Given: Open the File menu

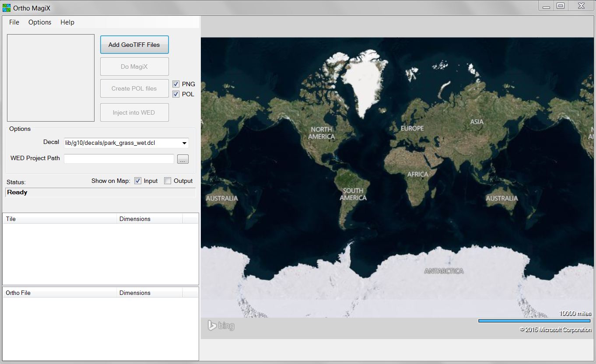Looking at the screenshot, I should (x=14, y=22).
